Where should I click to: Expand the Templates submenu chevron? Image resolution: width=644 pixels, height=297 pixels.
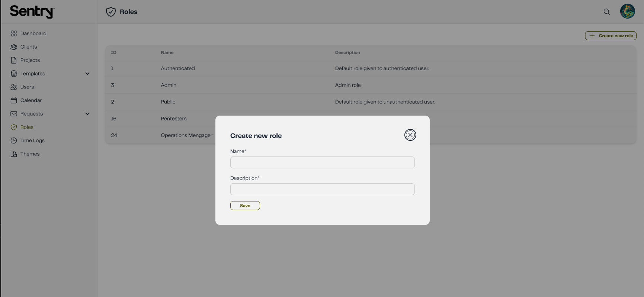point(87,74)
